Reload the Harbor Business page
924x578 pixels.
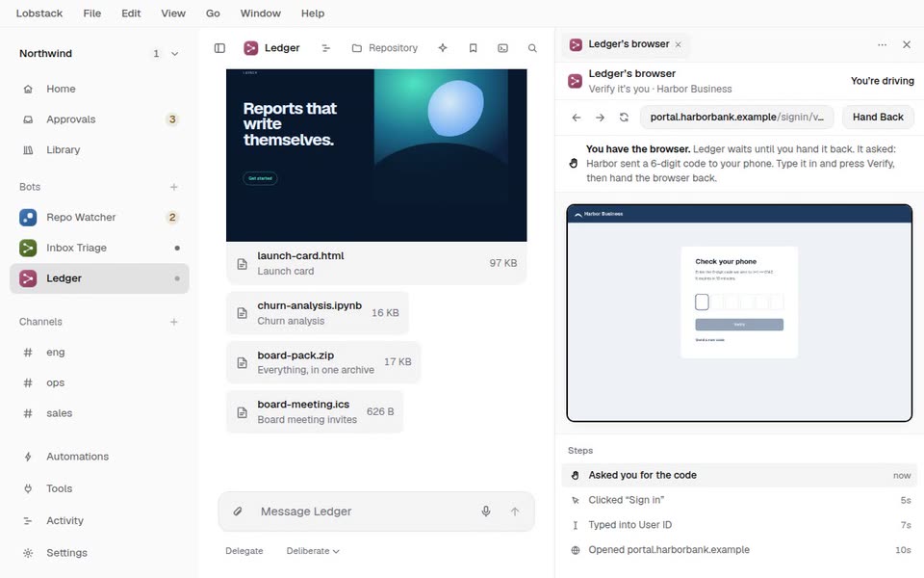click(x=624, y=118)
